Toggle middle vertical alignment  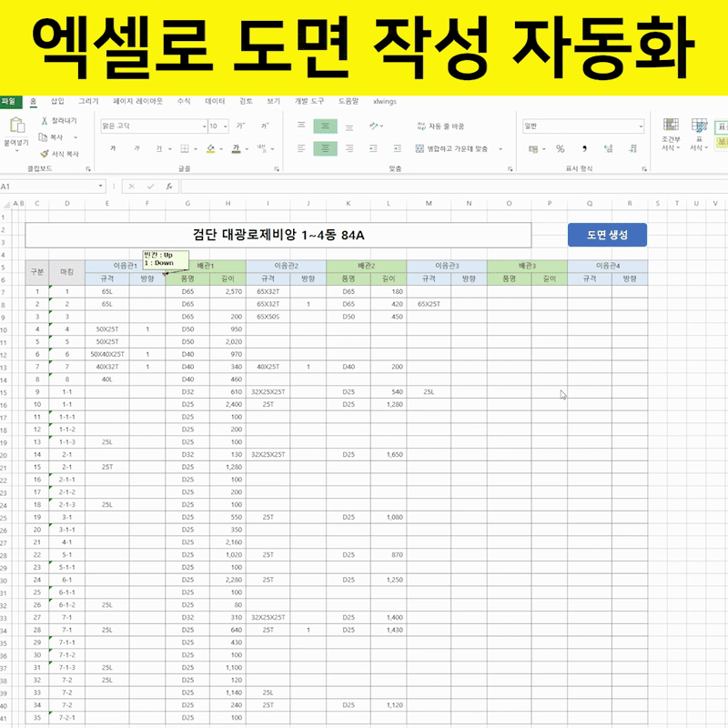pos(325,126)
